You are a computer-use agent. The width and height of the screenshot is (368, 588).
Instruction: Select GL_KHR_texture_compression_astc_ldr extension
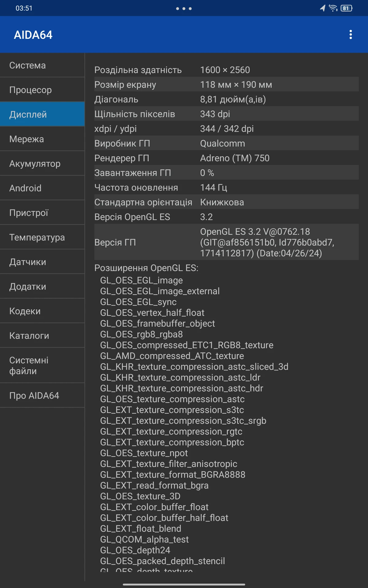point(180,377)
